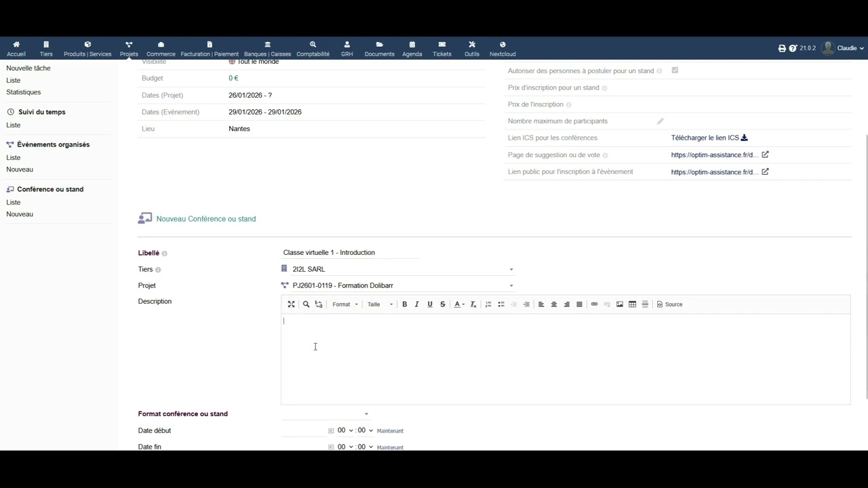Viewport: 868px width, 488px height.
Task: Open the text color picker
Action: pyautogui.click(x=459, y=304)
